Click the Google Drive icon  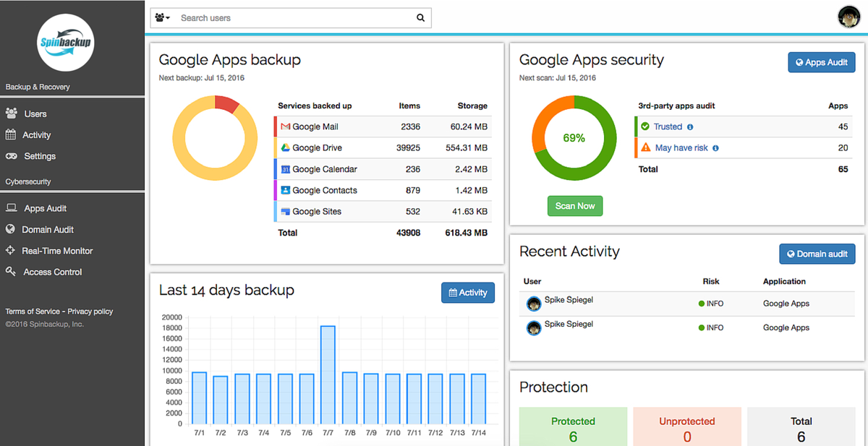click(286, 147)
